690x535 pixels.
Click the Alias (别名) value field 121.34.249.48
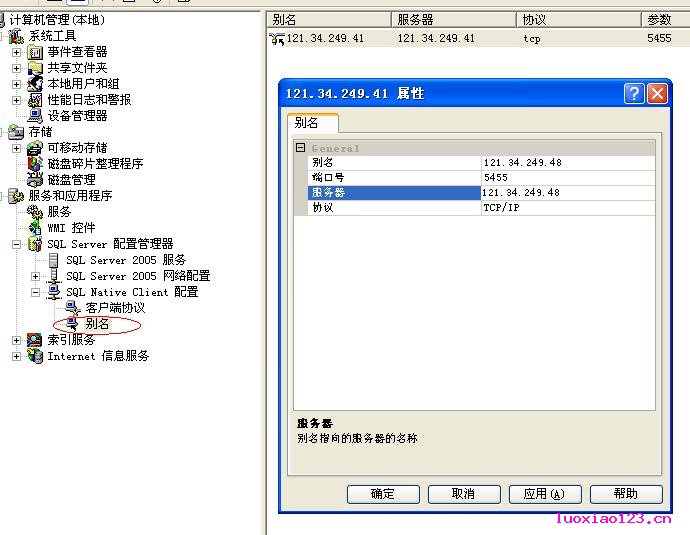coord(568,163)
